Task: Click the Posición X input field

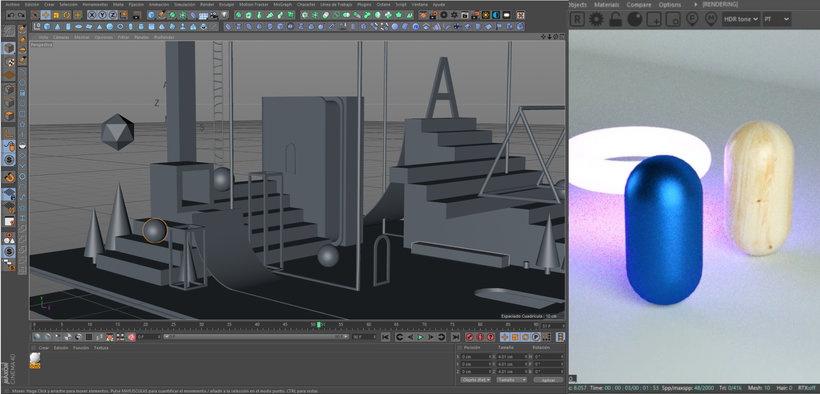Action: tap(476, 357)
